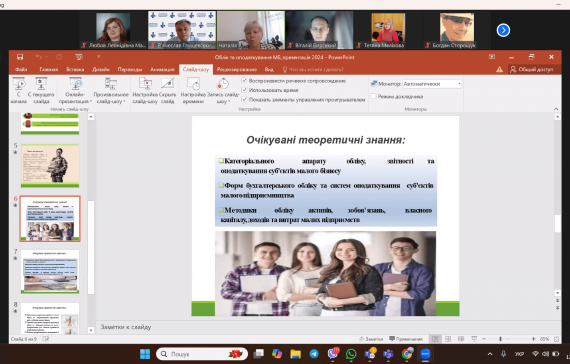
Task: Open Comments from the status bar
Action: [x=406, y=339]
